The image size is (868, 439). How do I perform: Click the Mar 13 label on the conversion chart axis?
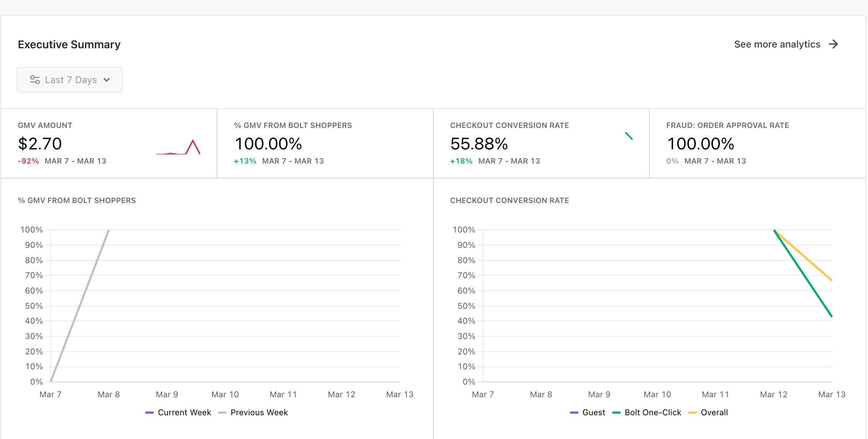[832, 395]
